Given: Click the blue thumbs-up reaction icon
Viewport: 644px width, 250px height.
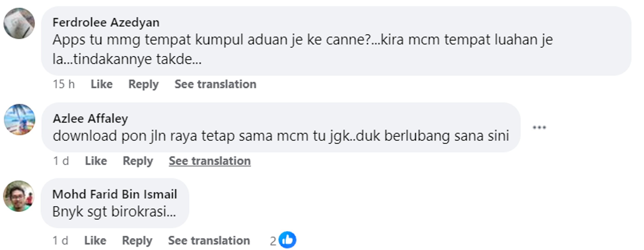Looking at the screenshot, I should click(287, 240).
